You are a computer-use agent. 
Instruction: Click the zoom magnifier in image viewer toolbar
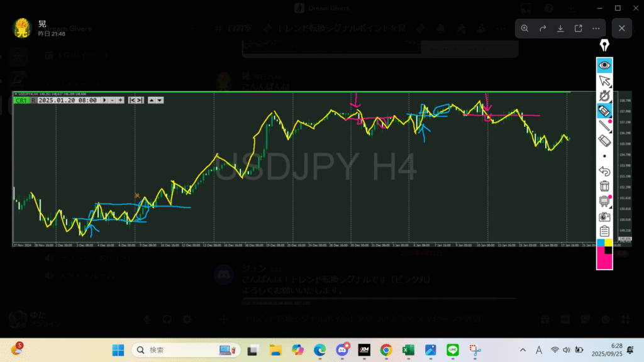tap(525, 28)
